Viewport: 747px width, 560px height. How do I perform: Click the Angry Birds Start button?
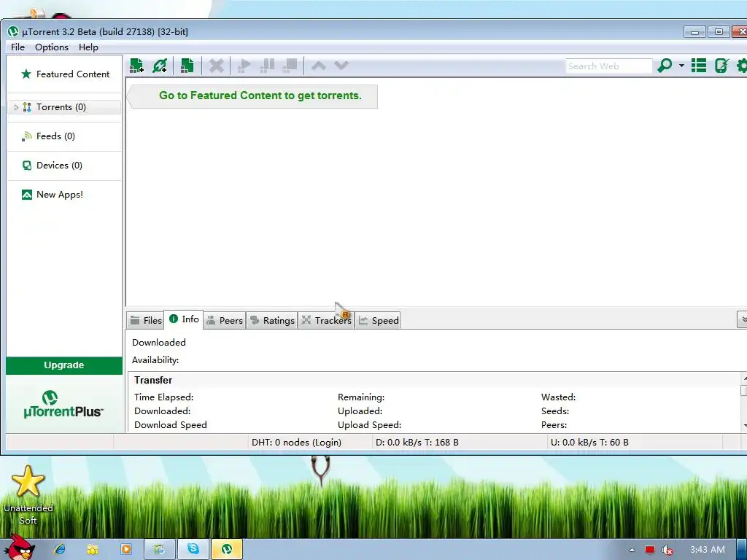tap(21, 547)
